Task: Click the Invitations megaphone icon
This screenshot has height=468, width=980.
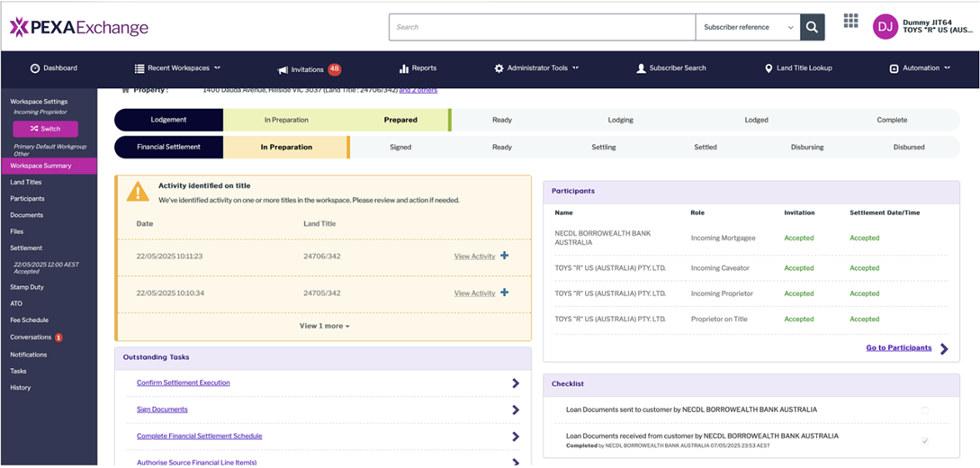Action: click(x=283, y=69)
